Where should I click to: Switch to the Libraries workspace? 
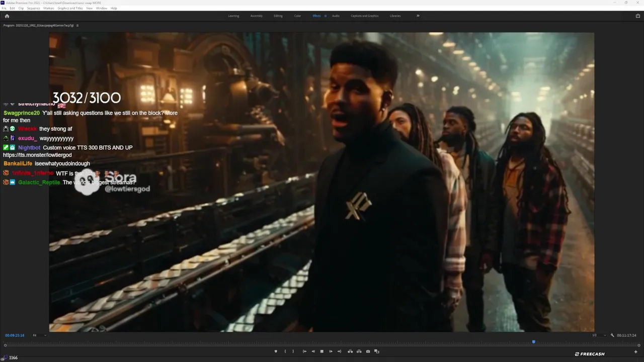point(395,16)
